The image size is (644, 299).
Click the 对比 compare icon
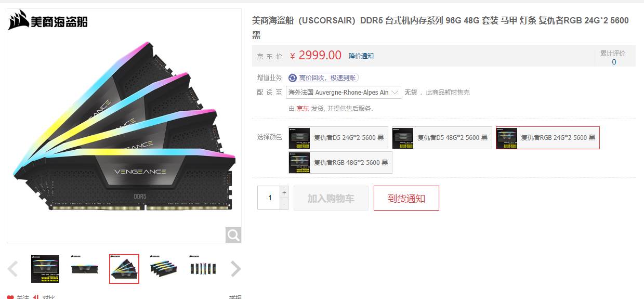click(x=36, y=297)
